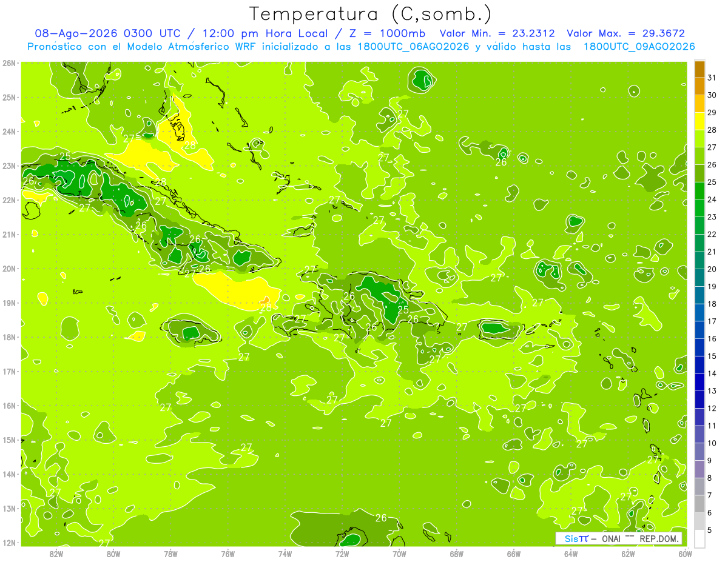
Task: Click the colorbar scale value 14
Action: tap(712, 373)
